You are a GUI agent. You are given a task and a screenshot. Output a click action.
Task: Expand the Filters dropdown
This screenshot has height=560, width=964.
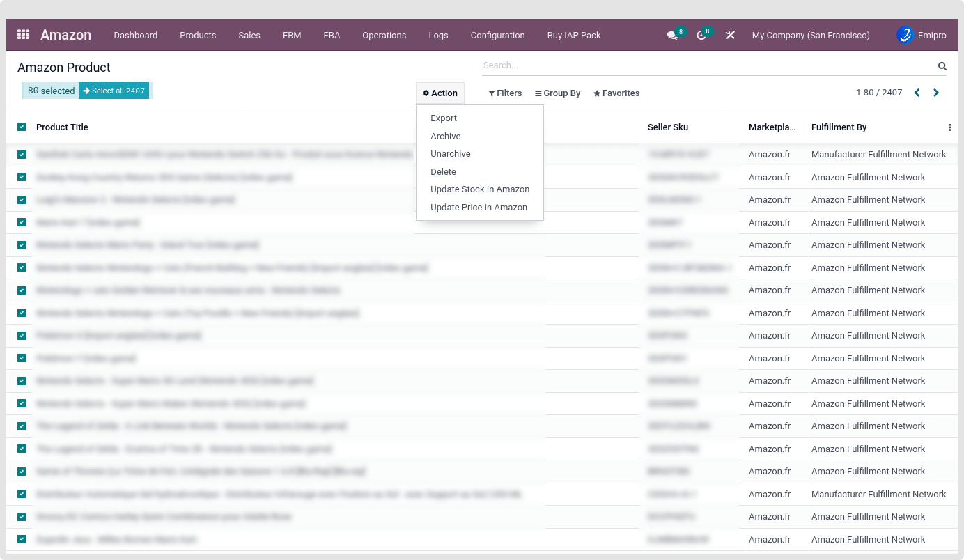click(505, 93)
